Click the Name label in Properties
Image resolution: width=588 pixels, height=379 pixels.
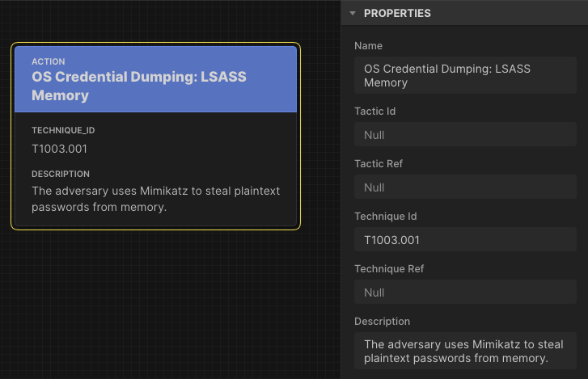(x=368, y=46)
